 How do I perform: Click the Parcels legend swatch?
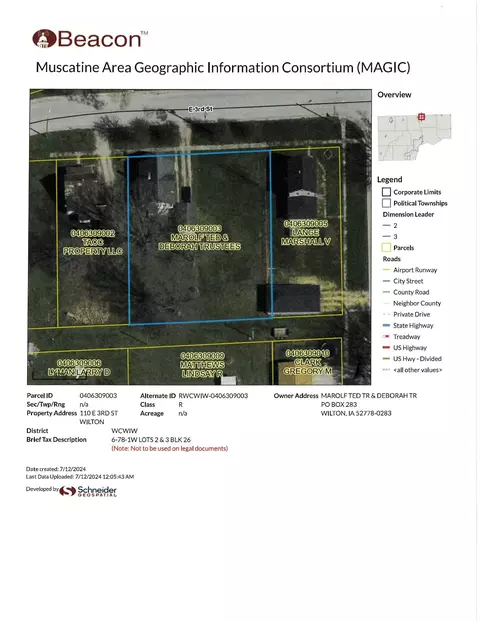[x=386, y=248]
